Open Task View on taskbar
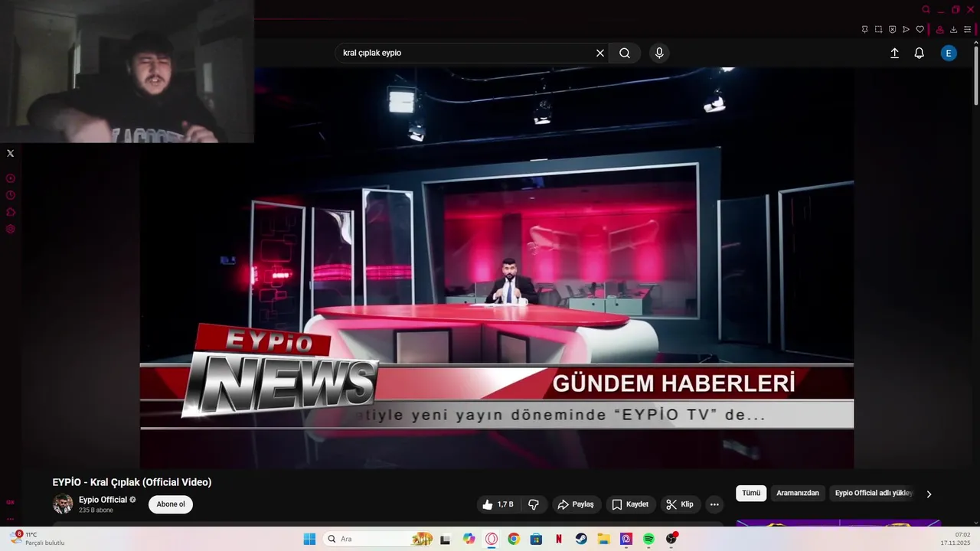This screenshot has height=551, width=980. 445,539
